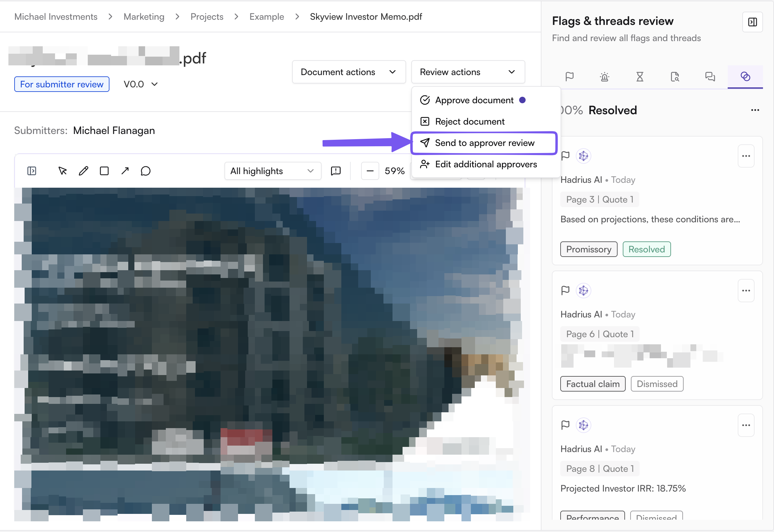Collapse the Flags & threads review panel
The image size is (774, 532).
pyautogui.click(x=752, y=22)
